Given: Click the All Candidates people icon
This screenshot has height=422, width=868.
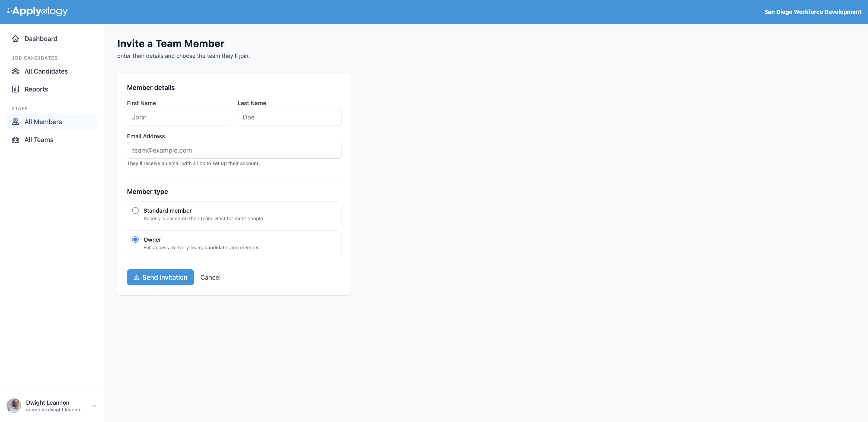Looking at the screenshot, I should 15,71.
